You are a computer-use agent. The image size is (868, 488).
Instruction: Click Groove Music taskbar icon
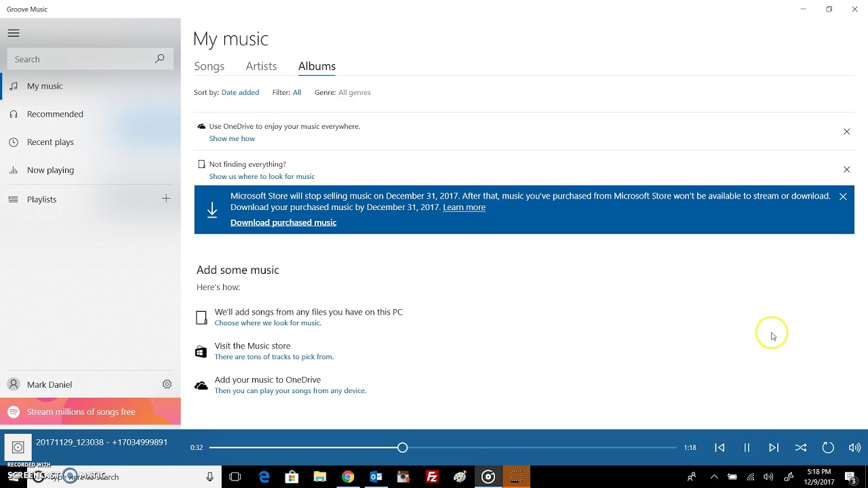488,477
